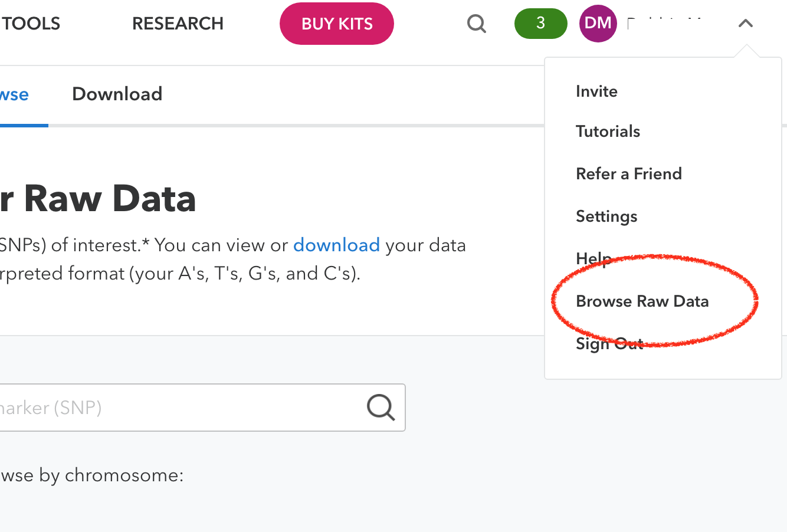Select Settings from the account menu
This screenshot has width=787, height=532.
pos(606,216)
